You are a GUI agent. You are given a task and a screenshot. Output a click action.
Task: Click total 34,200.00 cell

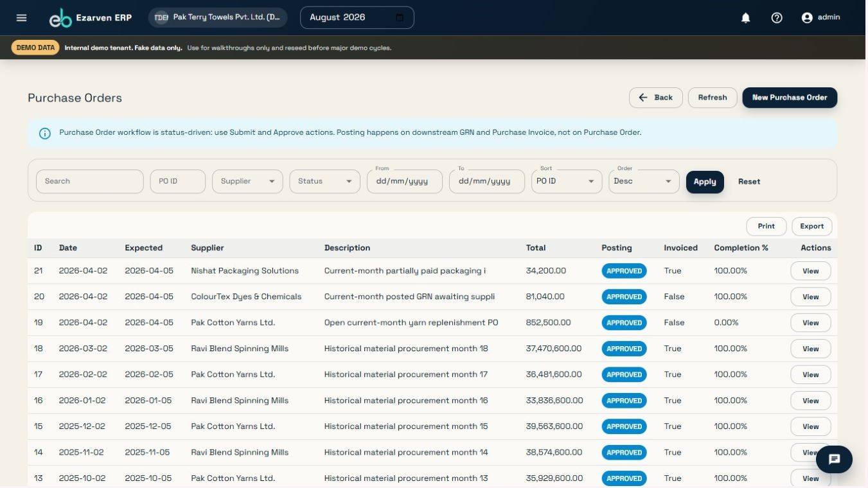point(545,271)
